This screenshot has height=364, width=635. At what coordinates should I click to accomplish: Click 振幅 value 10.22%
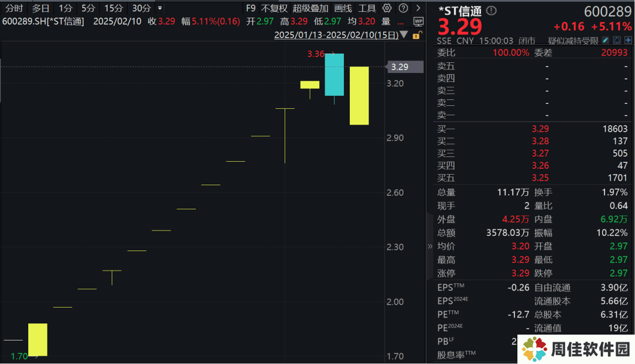[x=612, y=233]
